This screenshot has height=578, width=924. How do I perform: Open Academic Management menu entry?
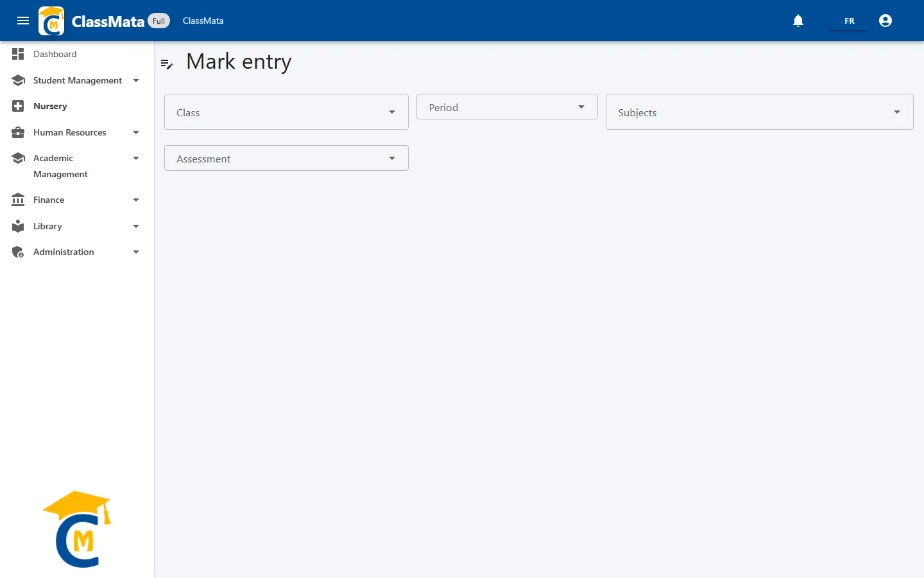77,166
